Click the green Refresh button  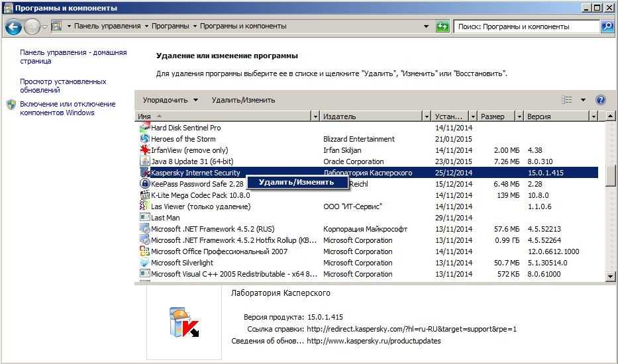(x=442, y=26)
